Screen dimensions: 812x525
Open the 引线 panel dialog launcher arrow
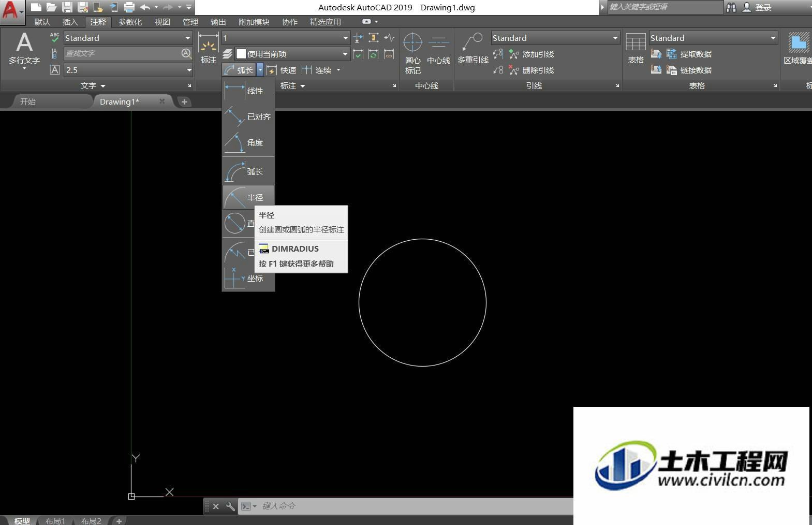click(x=617, y=86)
